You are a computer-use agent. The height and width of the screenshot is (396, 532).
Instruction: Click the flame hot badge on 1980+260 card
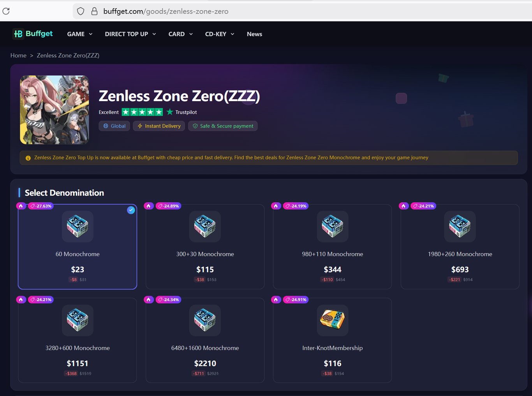(403, 206)
